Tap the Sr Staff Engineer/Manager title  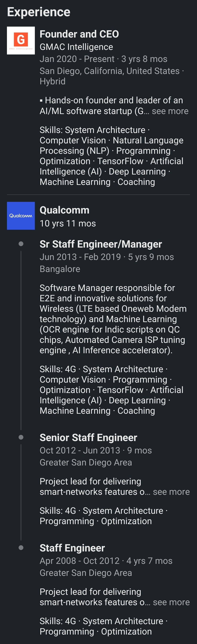(101, 244)
